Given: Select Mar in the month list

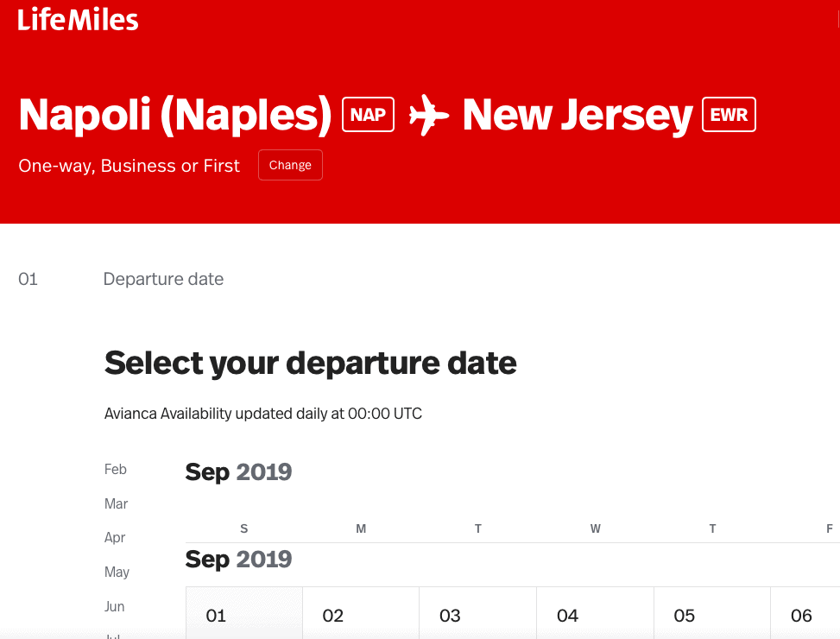Looking at the screenshot, I should [116, 503].
